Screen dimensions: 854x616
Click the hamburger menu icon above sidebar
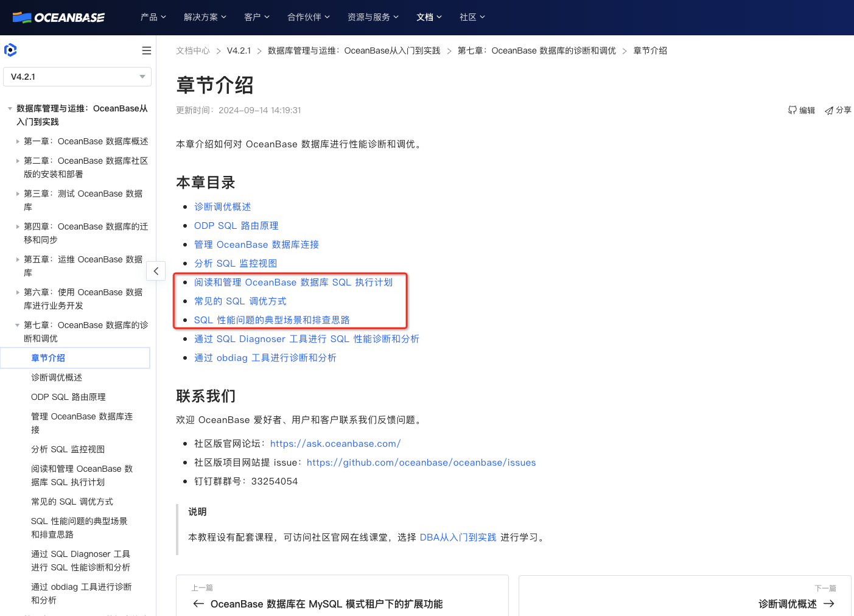[x=146, y=51]
